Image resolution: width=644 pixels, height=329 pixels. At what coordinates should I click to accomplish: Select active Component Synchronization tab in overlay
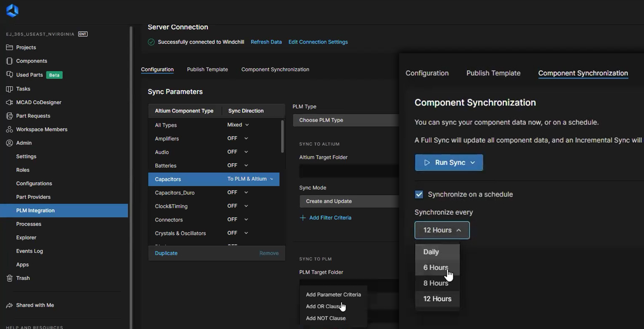click(583, 73)
